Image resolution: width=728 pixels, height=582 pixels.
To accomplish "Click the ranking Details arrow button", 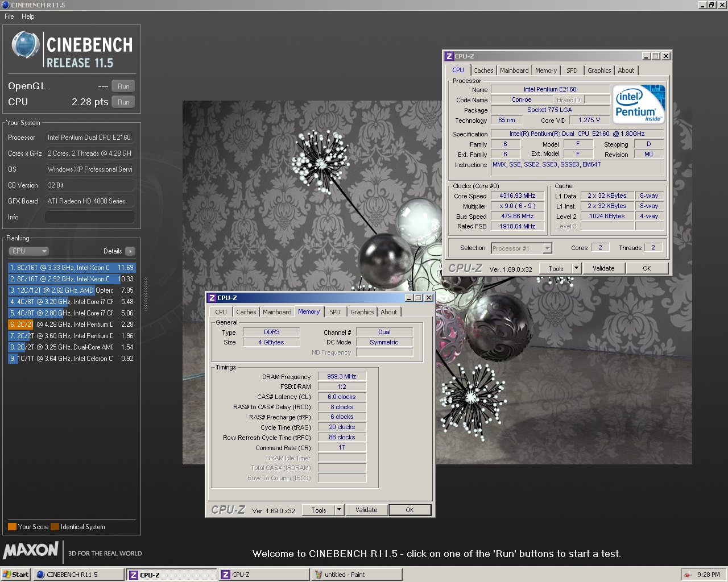I will [130, 251].
